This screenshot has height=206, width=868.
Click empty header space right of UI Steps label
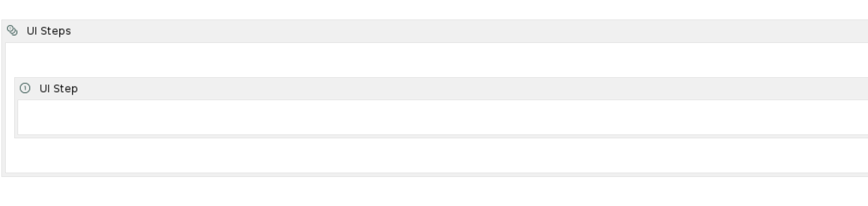(x=469, y=31)
